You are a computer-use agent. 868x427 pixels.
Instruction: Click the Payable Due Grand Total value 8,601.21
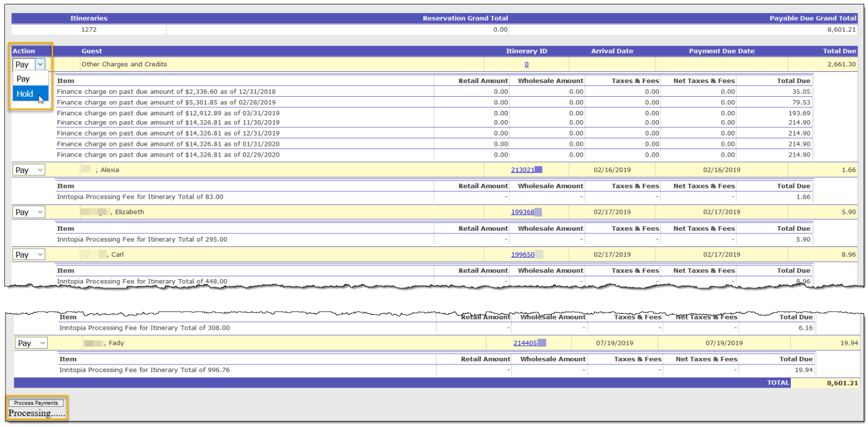841,30
